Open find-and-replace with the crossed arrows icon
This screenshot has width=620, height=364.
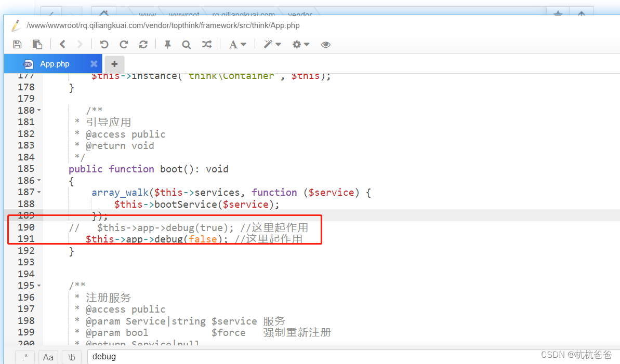(x=207, y=44)
